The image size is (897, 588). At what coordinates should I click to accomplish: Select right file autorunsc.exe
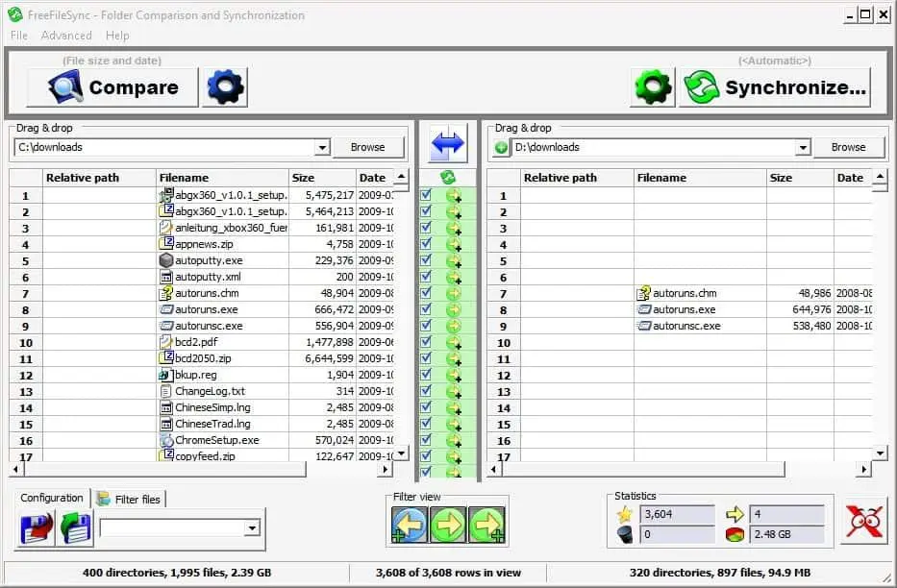686,327
